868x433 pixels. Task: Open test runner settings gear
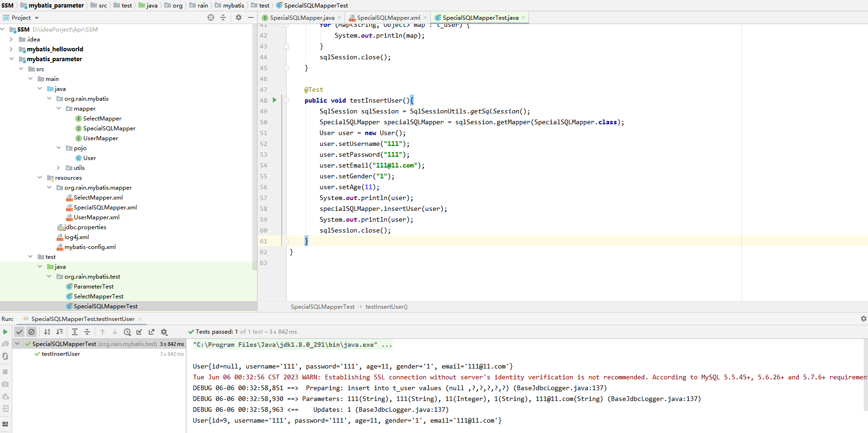(x=164, y=332)
